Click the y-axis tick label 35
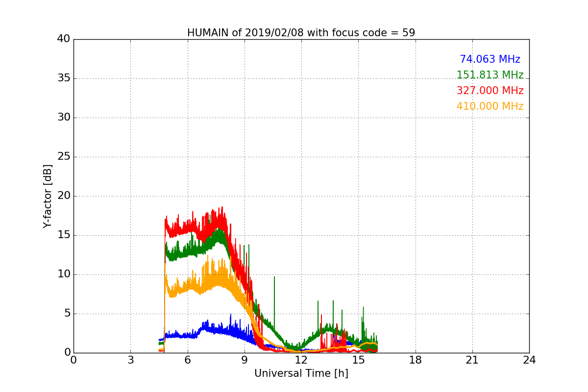 (x=63, y=78)
